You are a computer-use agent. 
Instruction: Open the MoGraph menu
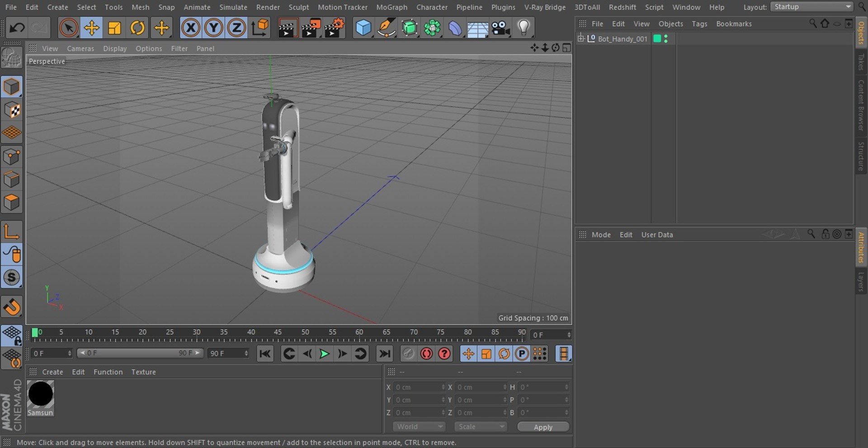click(392, 7)
